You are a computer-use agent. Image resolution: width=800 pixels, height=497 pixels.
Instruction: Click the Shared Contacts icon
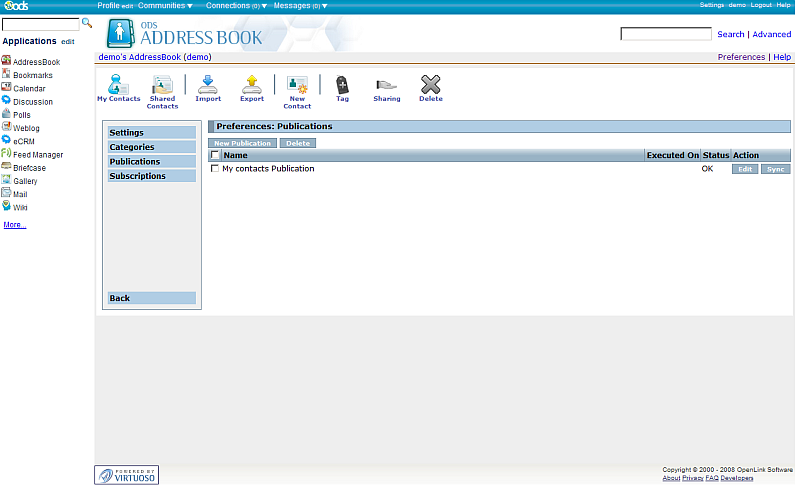click(162, 86)
